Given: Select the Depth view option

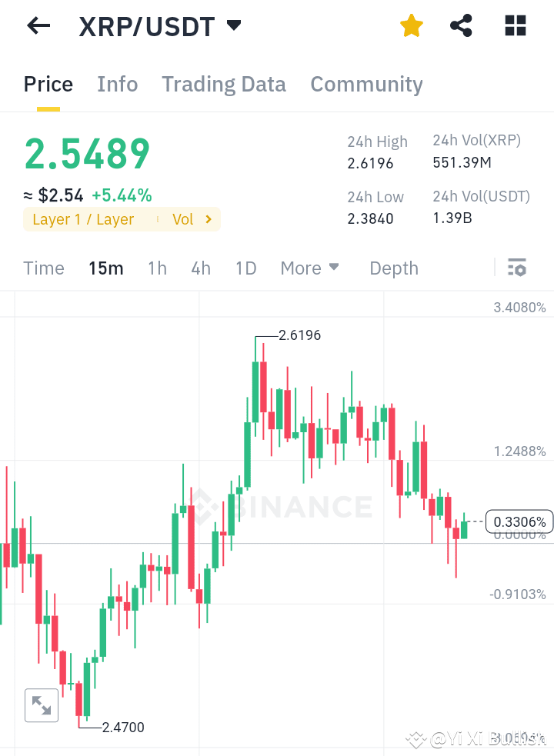Looking at the screenshot, I should (x=393, y=268).
